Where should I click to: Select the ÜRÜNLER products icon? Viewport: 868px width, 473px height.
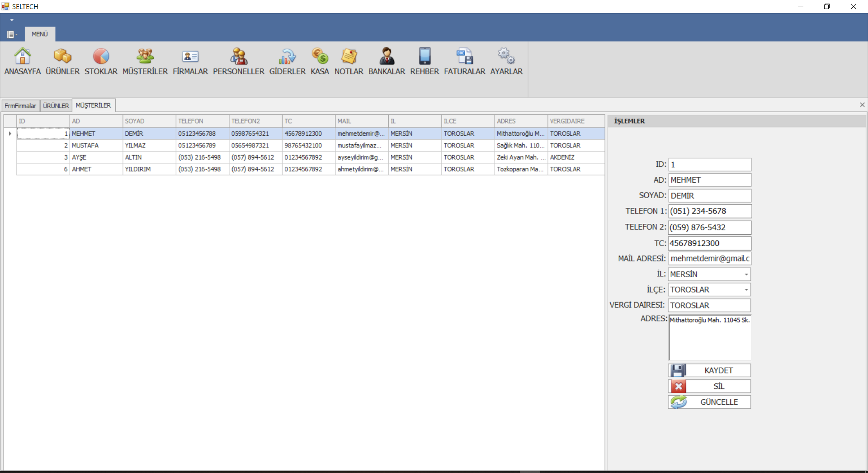pos(62,61)
